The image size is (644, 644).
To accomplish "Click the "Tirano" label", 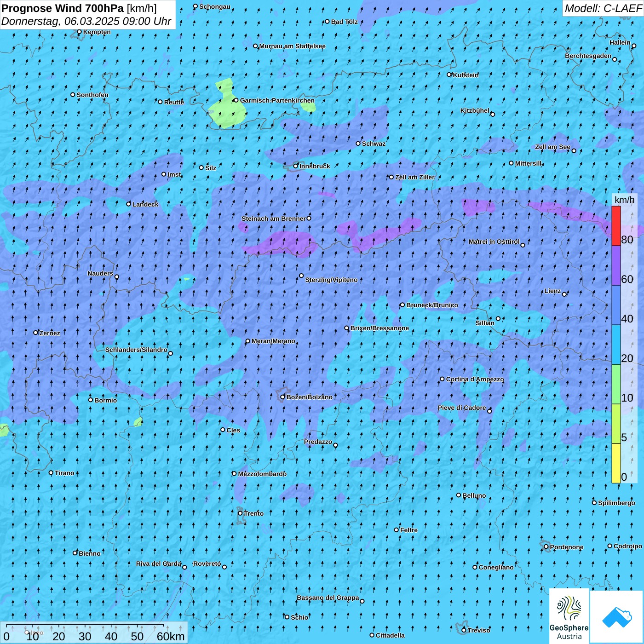I will 64,473.
